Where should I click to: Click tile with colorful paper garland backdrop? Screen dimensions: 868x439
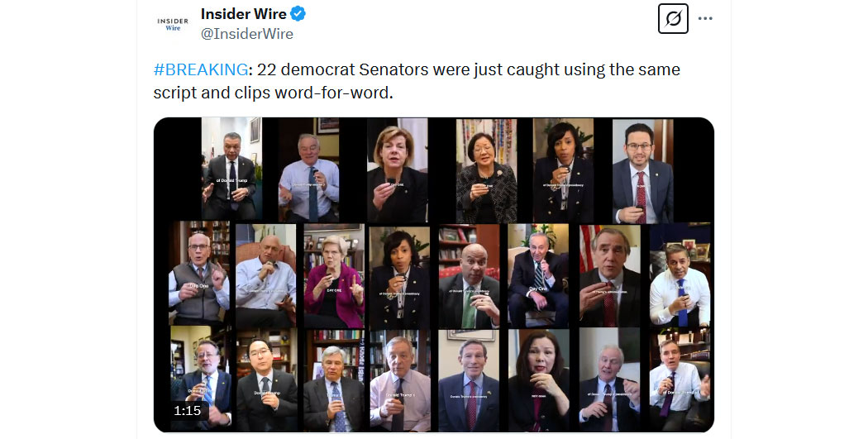coord(486,170)
